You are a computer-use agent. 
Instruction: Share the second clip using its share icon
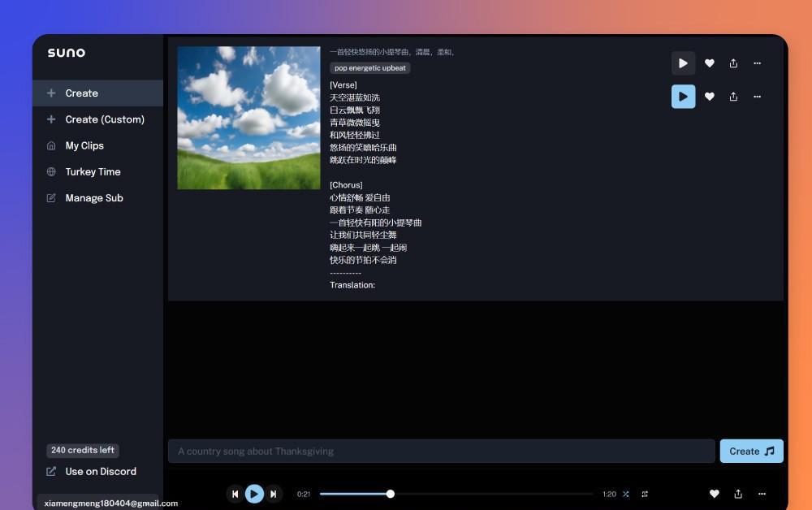(733, 97)
